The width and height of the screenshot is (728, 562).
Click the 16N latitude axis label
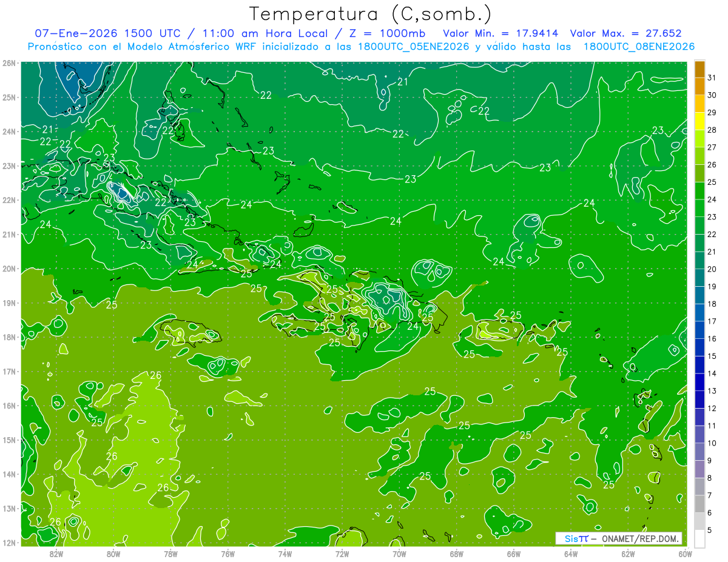pos(9,406)
